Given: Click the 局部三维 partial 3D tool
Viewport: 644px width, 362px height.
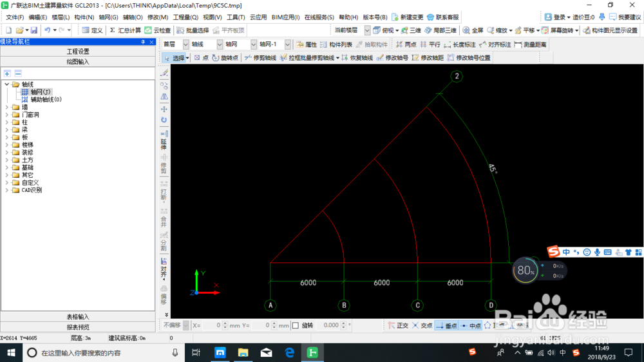Looking at the screenshot, I should (x=440, y=30).
